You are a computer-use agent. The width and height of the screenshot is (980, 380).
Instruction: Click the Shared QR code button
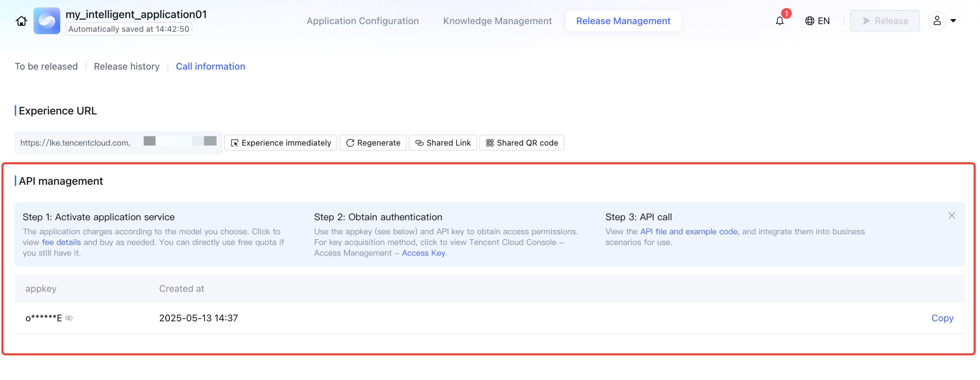(x=522, y=143)
